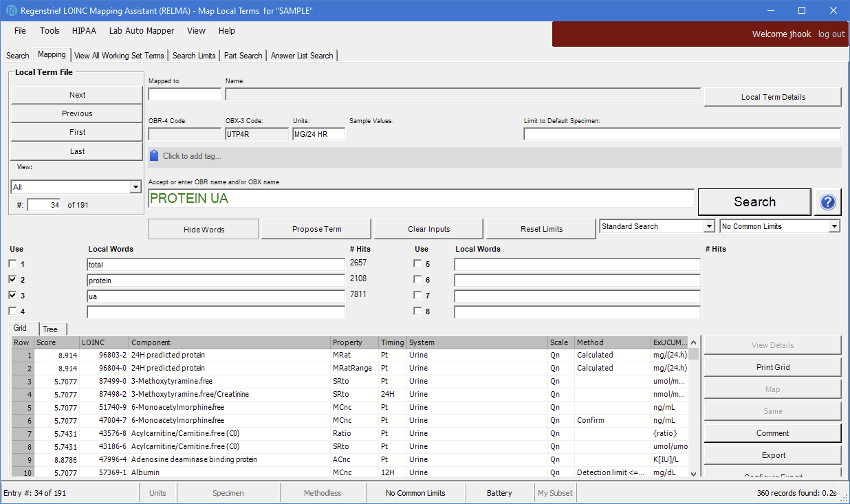Check the Use box for word 4

coord(12,311)
